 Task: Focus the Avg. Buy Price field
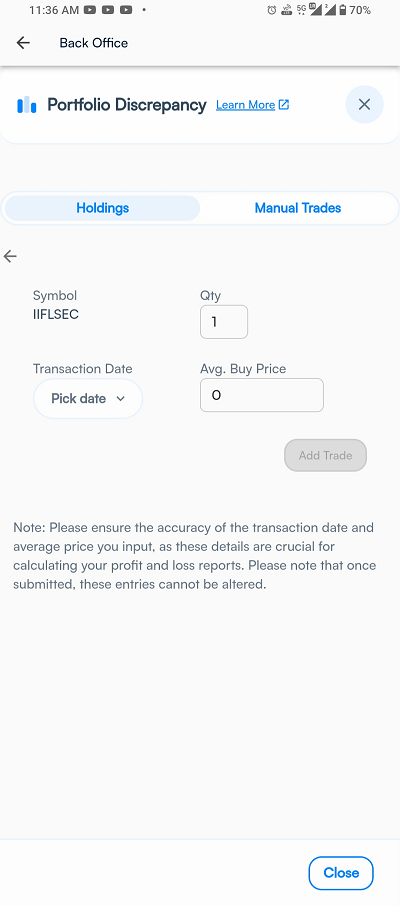click(x=262, y=395)
